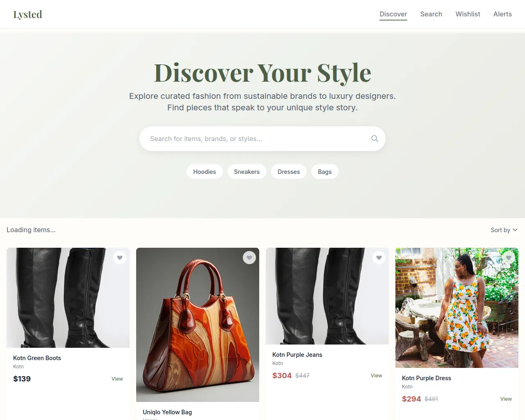This screenshot has height=420, width=525.
Task: Click the magnifying glass search icon
Action: click(374, 139)
